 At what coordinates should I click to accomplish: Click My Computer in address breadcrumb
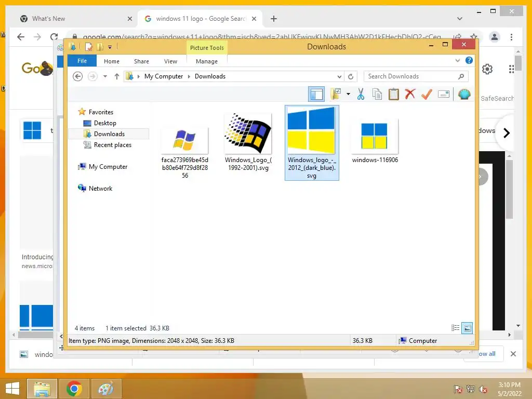[164, 76]
